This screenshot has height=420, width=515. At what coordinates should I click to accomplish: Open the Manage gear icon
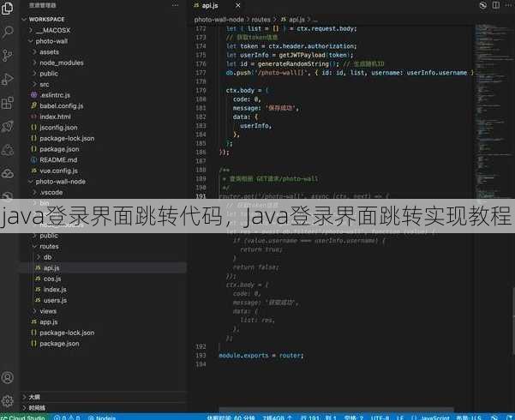(x=7, y=400)
